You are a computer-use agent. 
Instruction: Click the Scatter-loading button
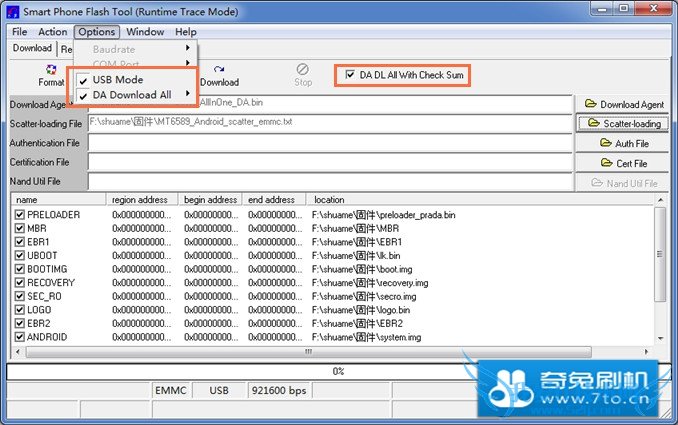coord(622,123)
